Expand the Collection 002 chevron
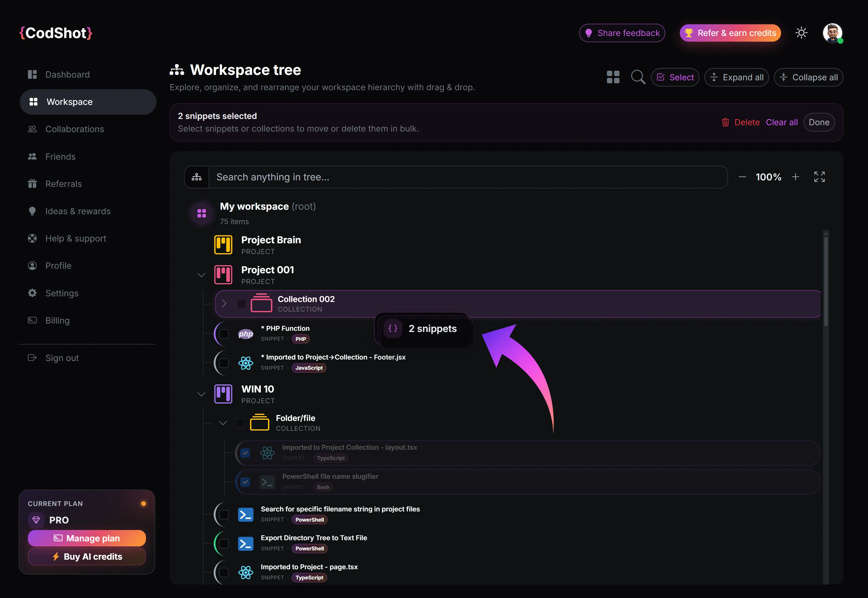Viewport: 868px width, 598px height. [x=224, y=303]
